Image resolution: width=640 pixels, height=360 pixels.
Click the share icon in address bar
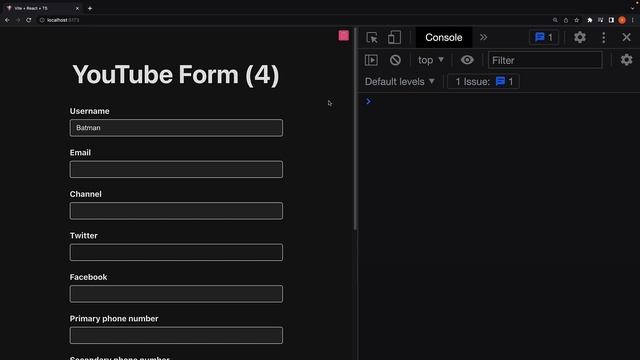566,20
